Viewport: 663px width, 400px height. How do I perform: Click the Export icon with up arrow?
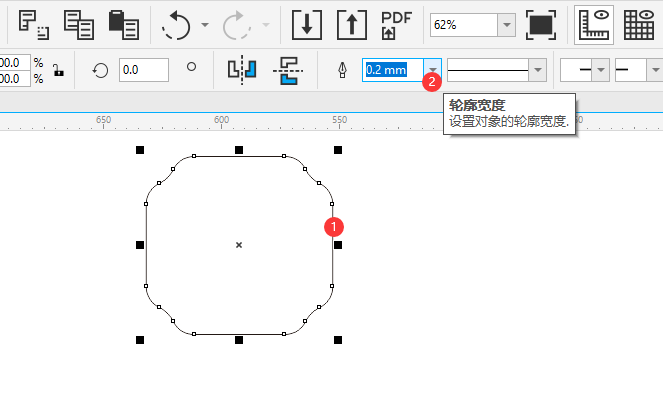(352, 25)
